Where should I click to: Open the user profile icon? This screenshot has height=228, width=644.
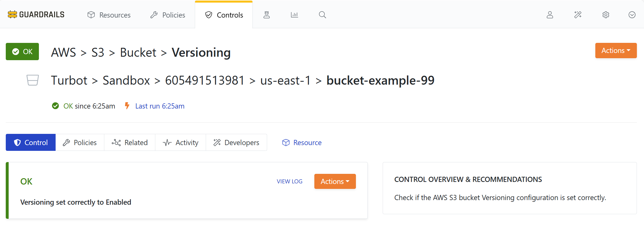(550, 15)
